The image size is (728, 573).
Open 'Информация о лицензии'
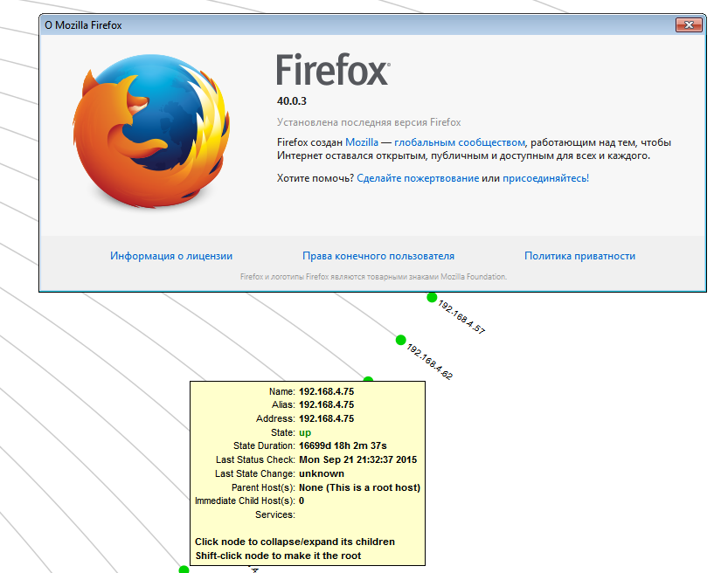point(171,256)
